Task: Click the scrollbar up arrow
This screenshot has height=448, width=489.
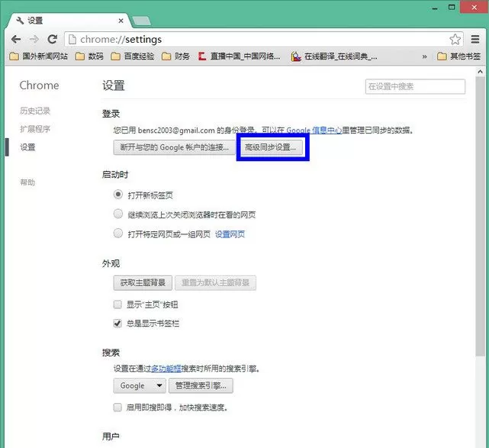Action: point(480,72)
